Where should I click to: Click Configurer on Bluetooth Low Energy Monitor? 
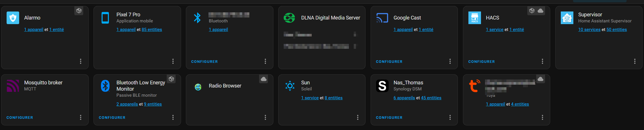point(112,118)
